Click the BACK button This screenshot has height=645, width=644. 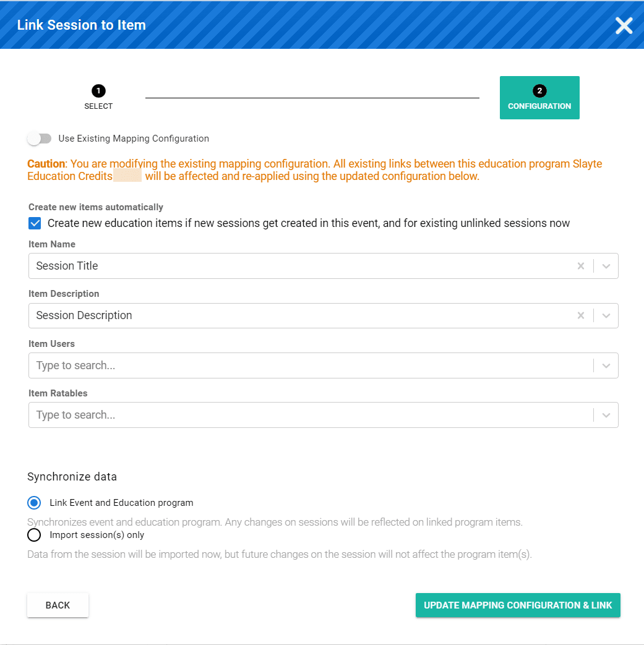[58, 605]
